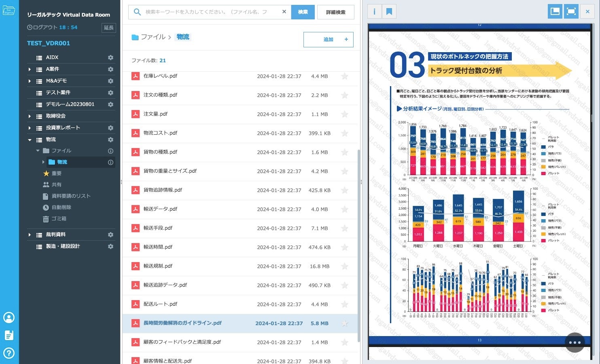
Task: Star the 配送ルート.pdf file
Action: click(345, 304)
